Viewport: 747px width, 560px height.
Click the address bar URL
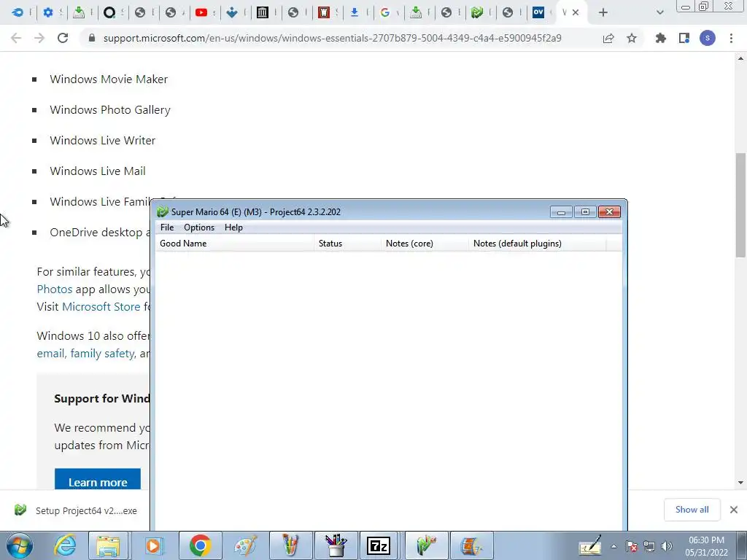332,38
